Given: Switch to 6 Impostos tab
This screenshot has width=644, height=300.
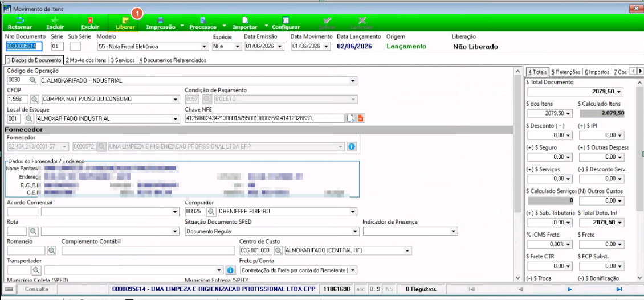Looking at the screenshot, I should pos(597,72).
